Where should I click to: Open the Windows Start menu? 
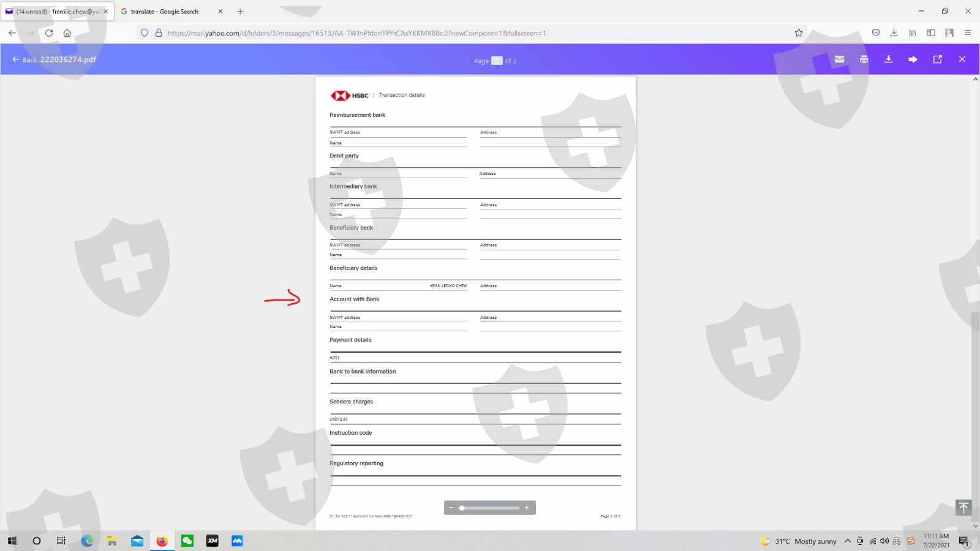[12, 541]
